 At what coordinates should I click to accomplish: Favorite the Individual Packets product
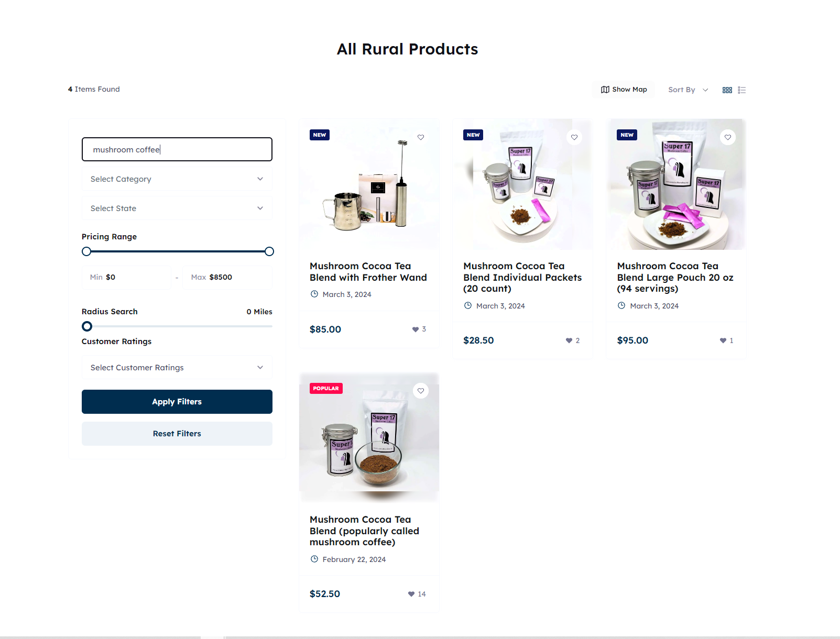574,137
